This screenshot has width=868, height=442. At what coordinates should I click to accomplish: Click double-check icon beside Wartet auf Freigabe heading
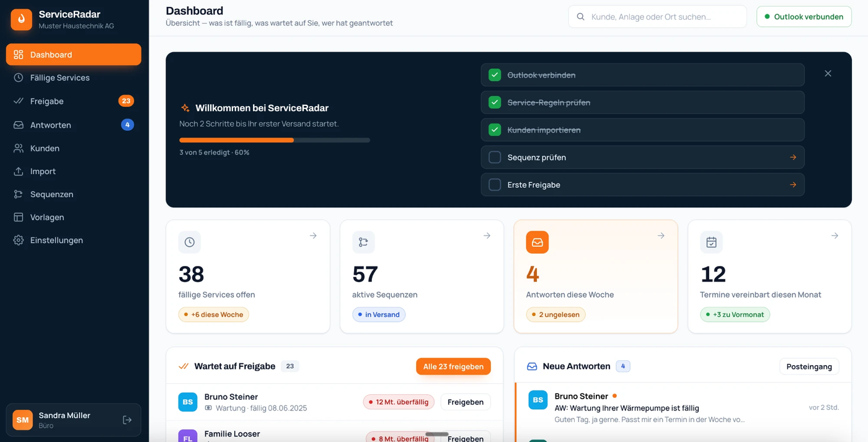184,366
